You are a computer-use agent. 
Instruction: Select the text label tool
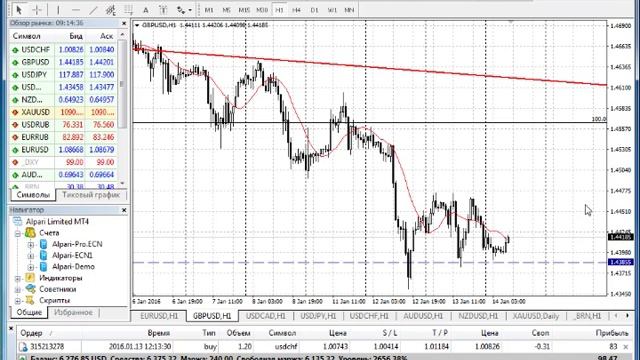pos(163,9)
